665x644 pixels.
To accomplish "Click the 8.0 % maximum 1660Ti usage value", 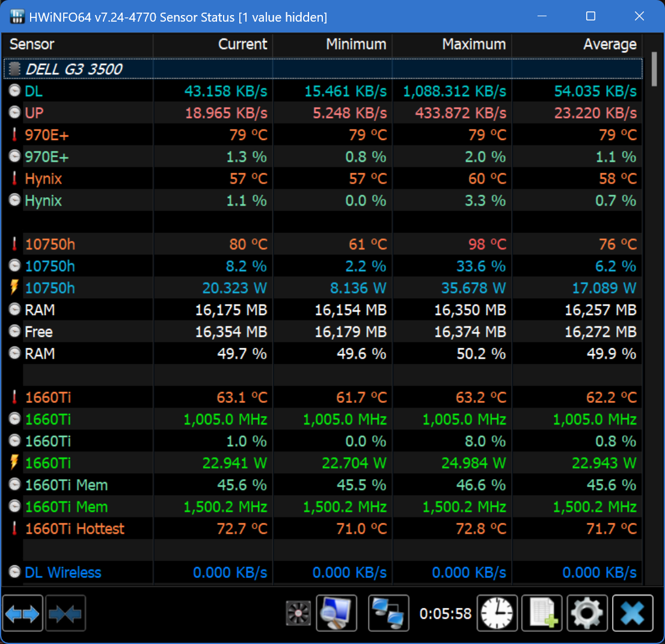I will [x=485, y=441].
